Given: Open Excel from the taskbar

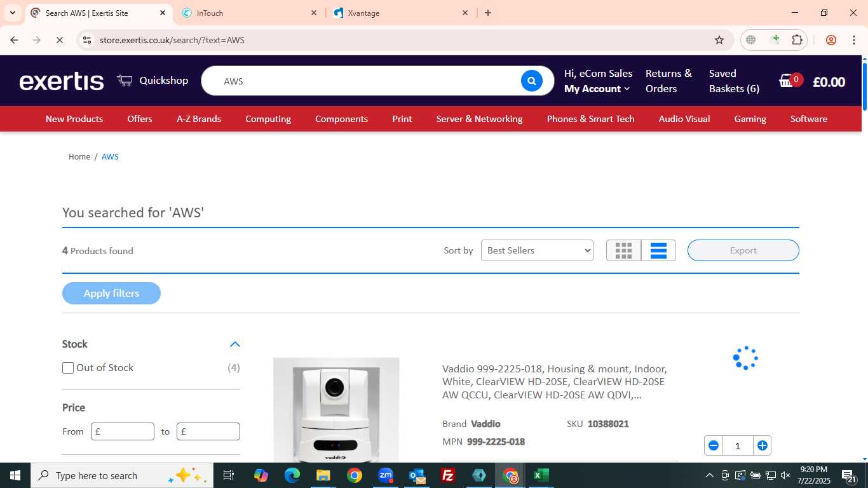Looking at the screenshot, I should [x=541, y=475].
